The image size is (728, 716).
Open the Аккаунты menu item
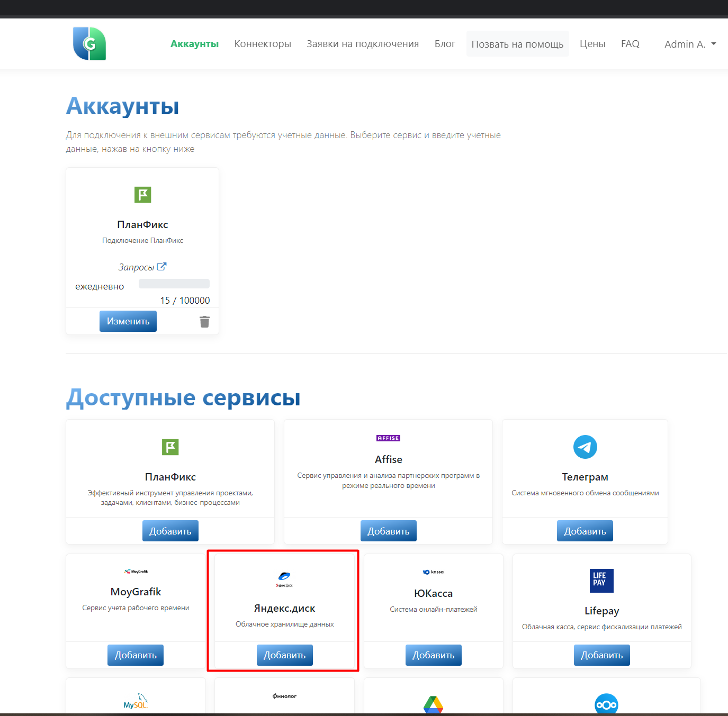(194, 44)
